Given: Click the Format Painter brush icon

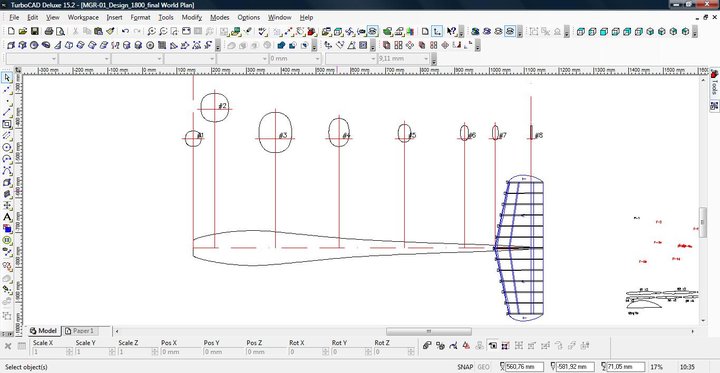Looking at the screenshot, I should click(110, 31).
